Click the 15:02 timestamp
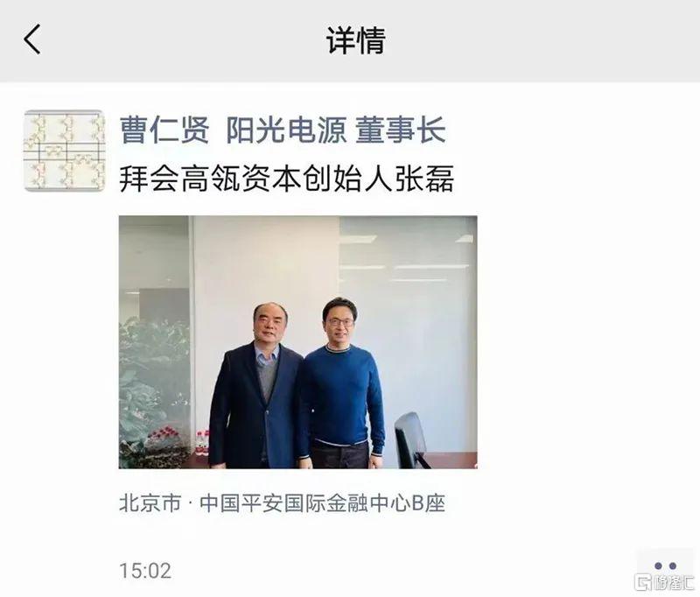Image resolution: width=700 pixels, height=597 pixels. coord(145,571)
